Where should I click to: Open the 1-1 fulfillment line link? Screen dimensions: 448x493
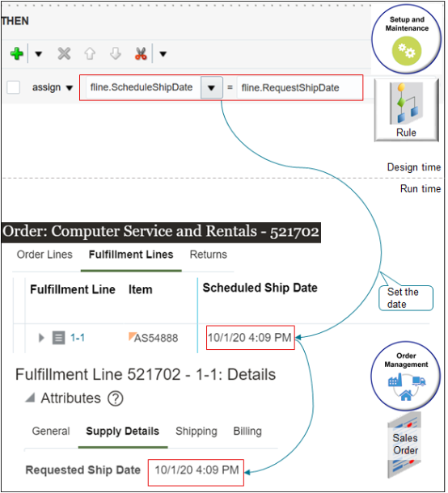78,338
